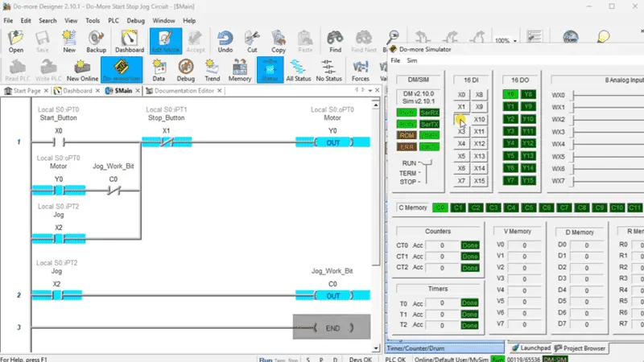The height and width of the screenshot is (362, 644).
Task: Adjust the WX7 analog input slider
Action: coord(573,180)
